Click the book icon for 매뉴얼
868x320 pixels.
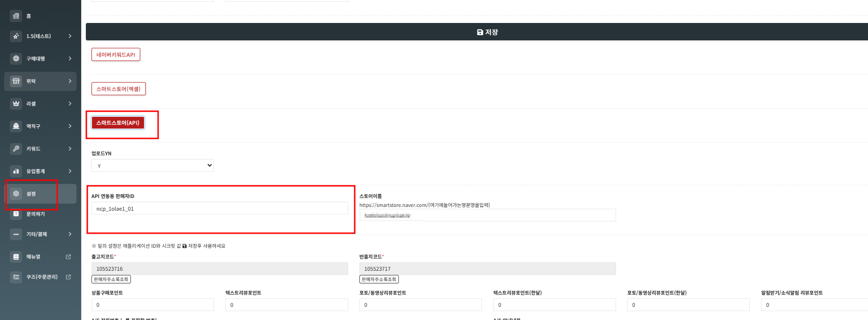pyautogui.click(x=16, y=257)
